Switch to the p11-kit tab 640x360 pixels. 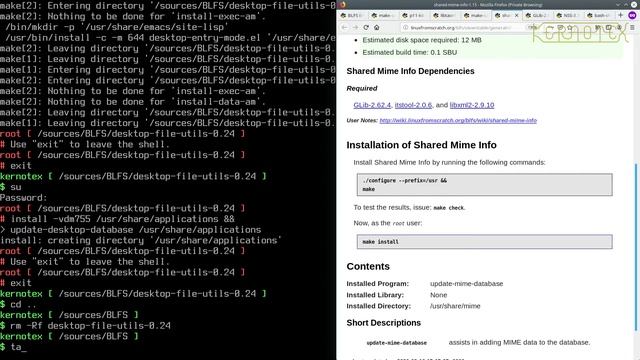click(x=414, y=15)
